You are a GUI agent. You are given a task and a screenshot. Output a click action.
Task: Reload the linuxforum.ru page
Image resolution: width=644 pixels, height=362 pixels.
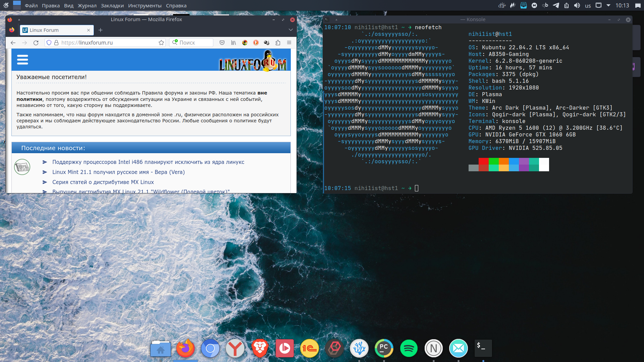tap(36, 43)
